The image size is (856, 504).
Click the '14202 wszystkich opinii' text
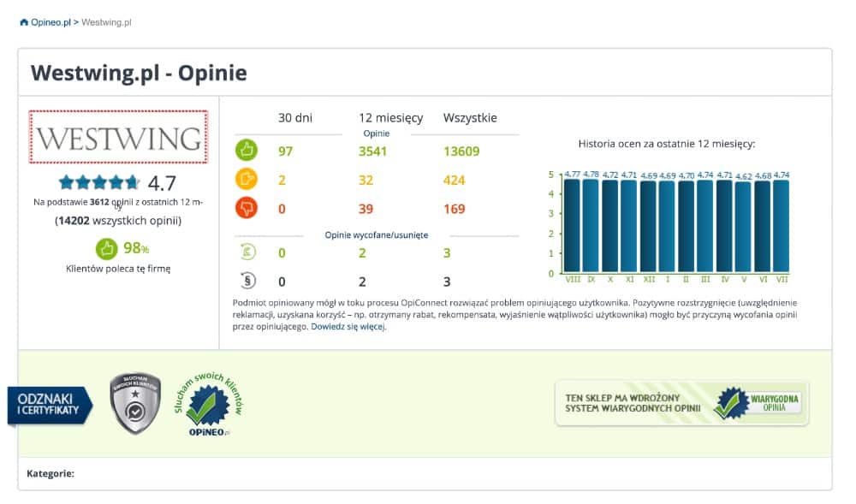click(x=118, y=221)
